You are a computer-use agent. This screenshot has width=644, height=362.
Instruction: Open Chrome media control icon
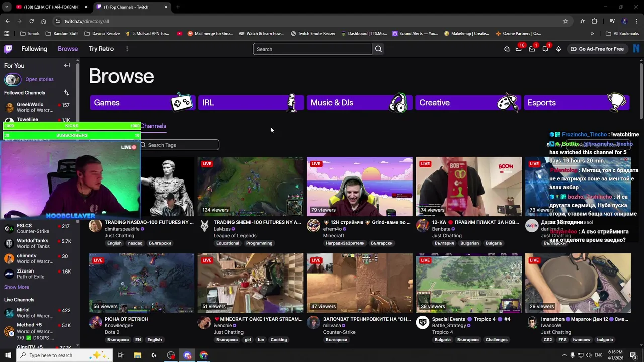[612, 21]
